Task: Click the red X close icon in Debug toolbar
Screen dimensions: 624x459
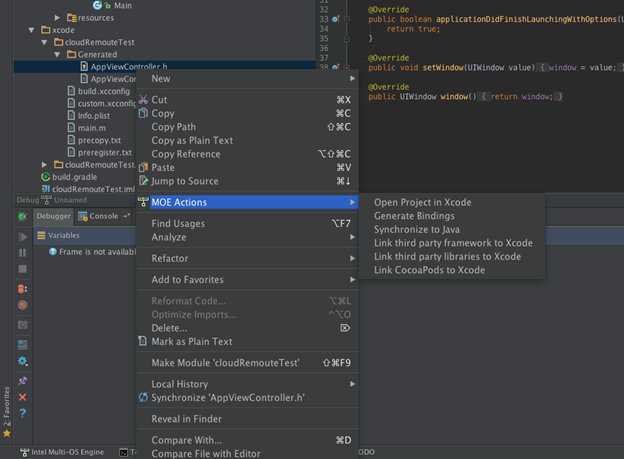Action: [23, 397]
